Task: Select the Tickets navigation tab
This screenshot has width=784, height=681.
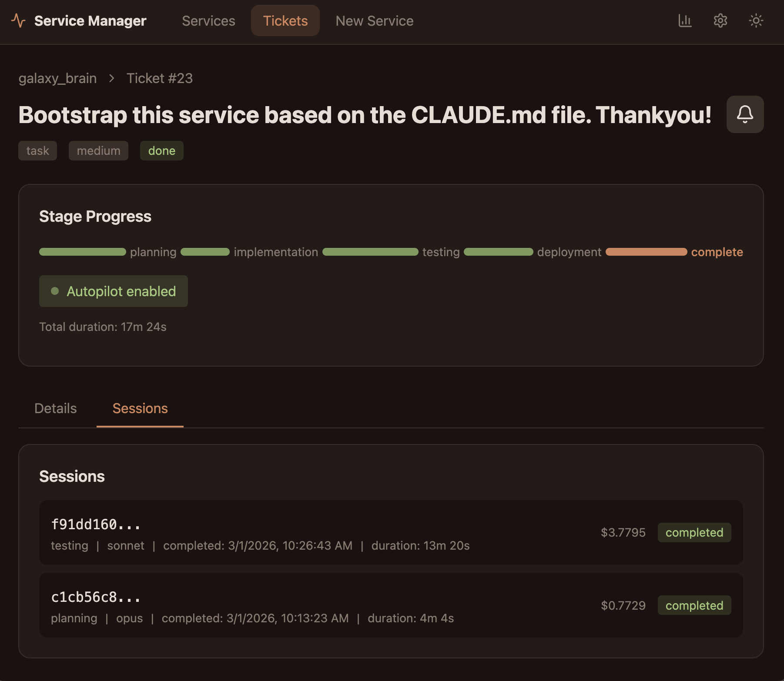Action: click(285, 21)
